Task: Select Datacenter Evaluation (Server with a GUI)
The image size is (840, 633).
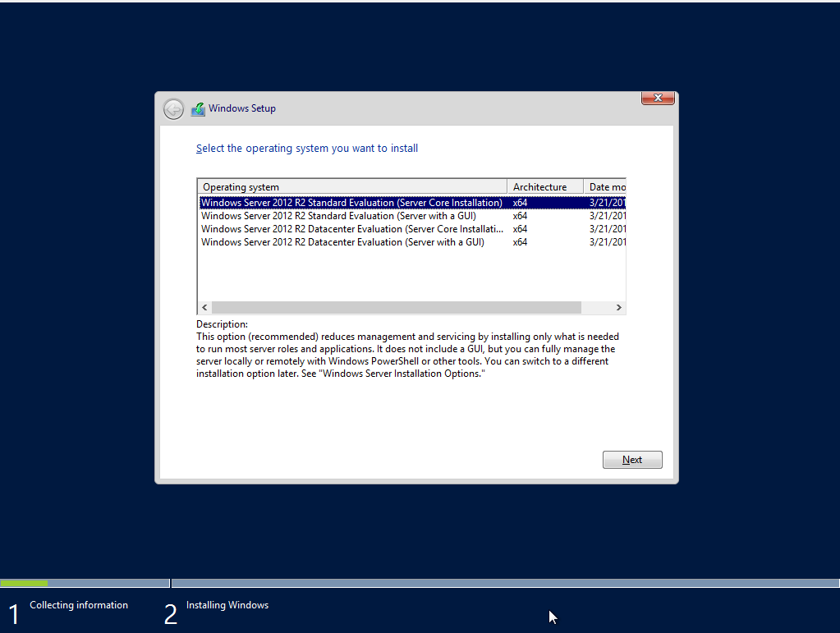Action: [x=412, y=242]
